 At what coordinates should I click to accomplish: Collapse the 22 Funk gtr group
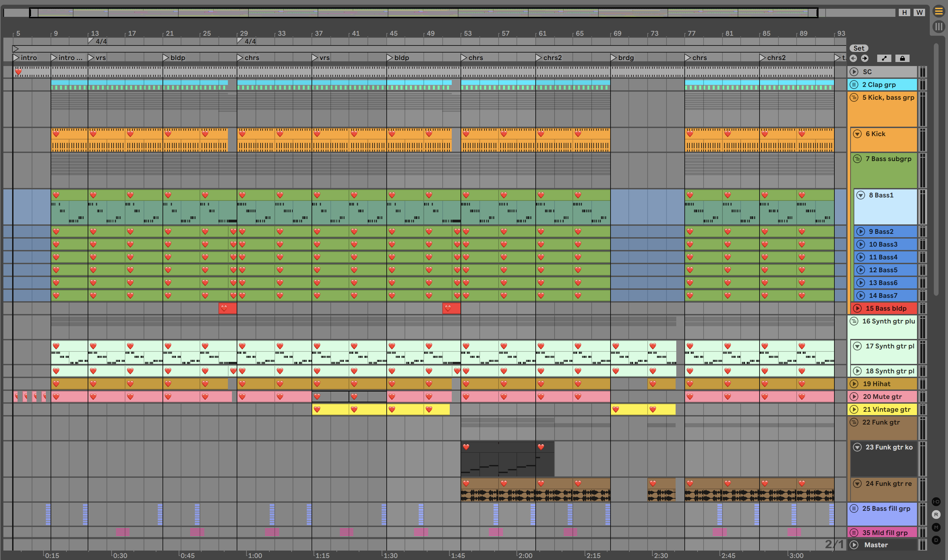click(x=854, y=422)
